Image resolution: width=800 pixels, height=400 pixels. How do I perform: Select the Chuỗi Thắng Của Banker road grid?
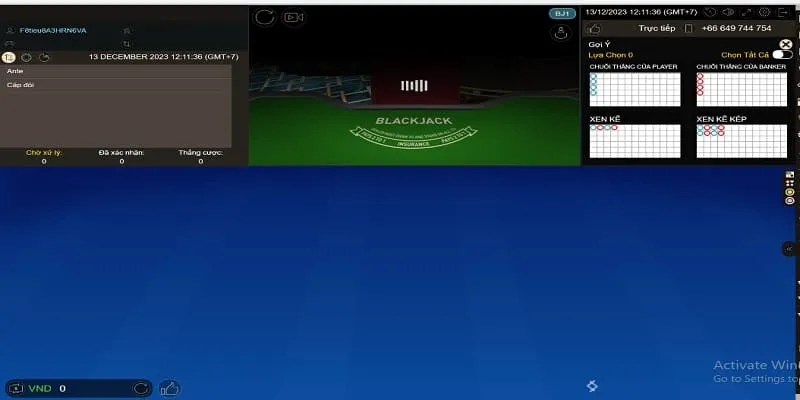741,89
